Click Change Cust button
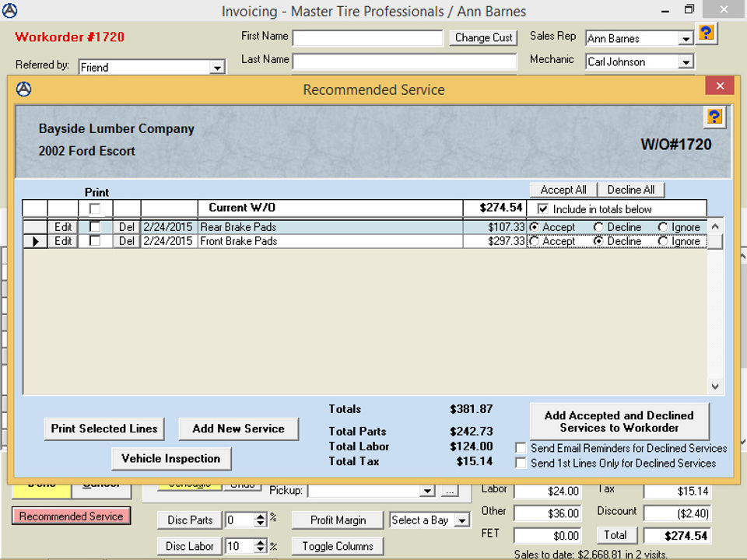 pos(483,37)
